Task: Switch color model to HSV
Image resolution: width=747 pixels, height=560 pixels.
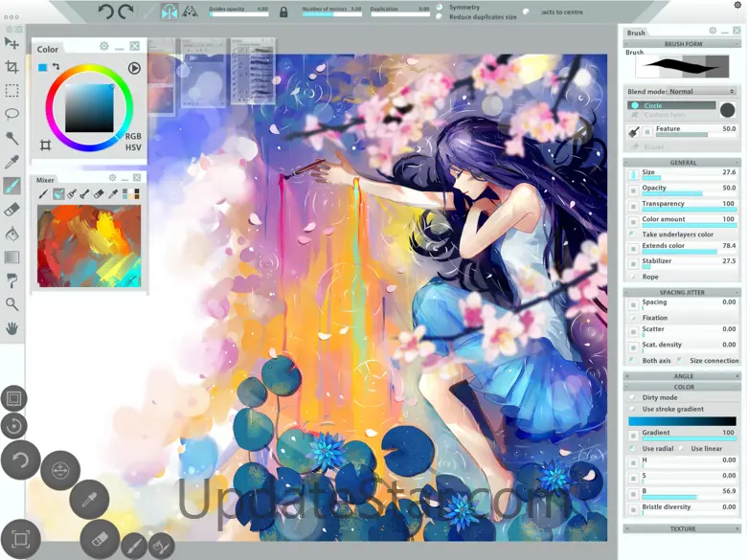Action: click(x=133, y=147)
